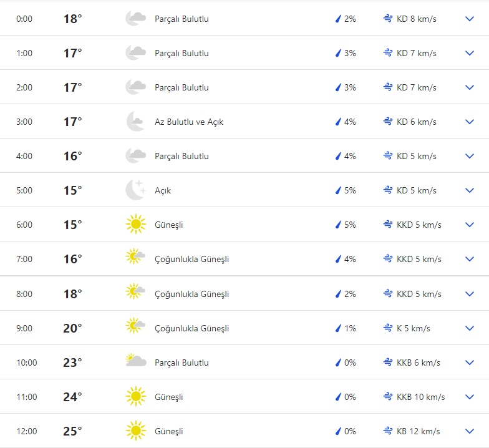Show details for the 7:00 forecast
This screenshot has height=448, width=489.
470,259
